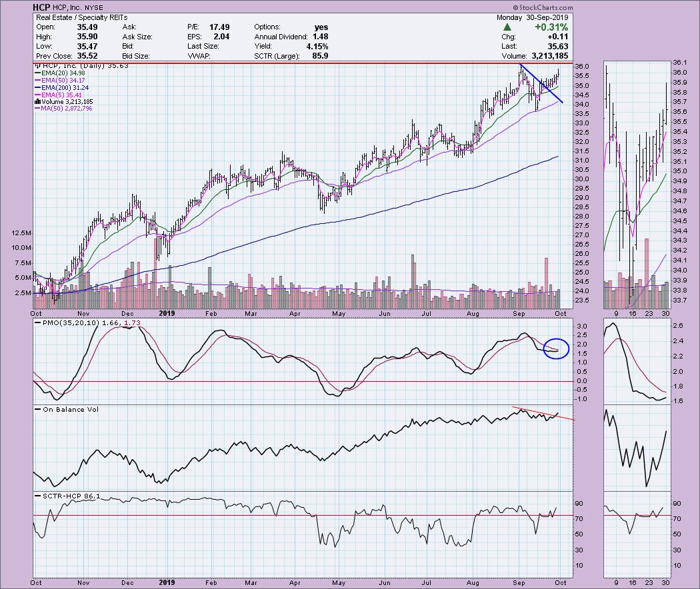Image resolution: width=700 pixels, height=589 pixels.
Task: Click the "VWAP:" label
Action: pyautogui.click(x=199, y=56)
